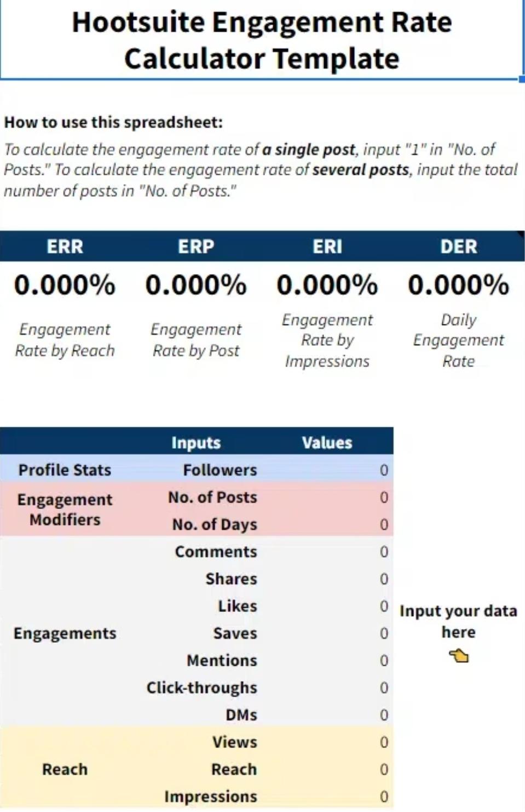Click the Values column header
This screenshot has width=525, height=812.
pyautogui.click(x=327, y=443)
